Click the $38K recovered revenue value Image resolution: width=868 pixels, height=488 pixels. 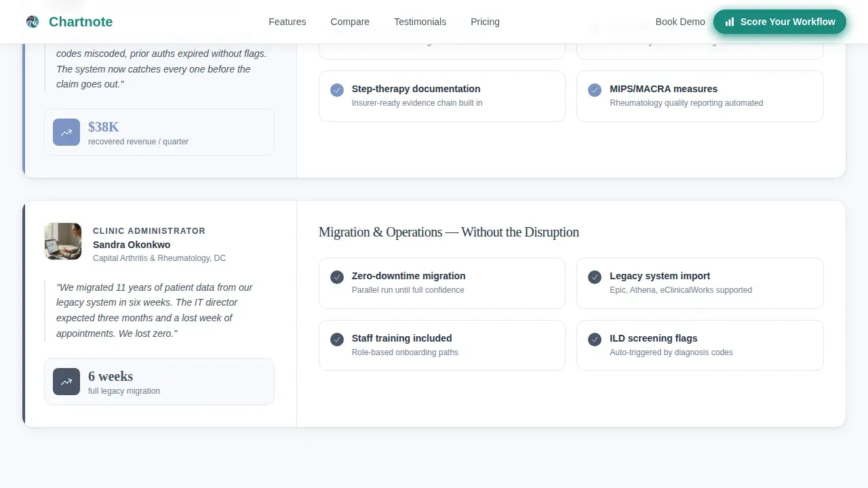pos(104,127)
